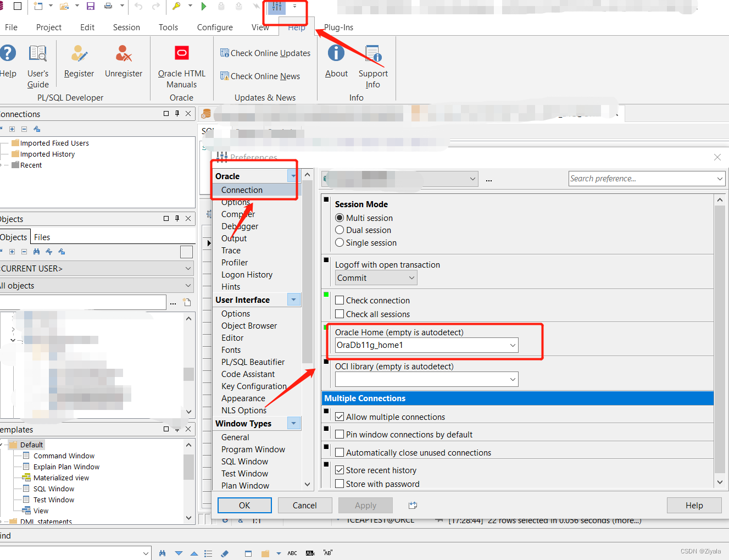
Task: Click the Save disk icon in top toolbar
Action: (91, 6)
